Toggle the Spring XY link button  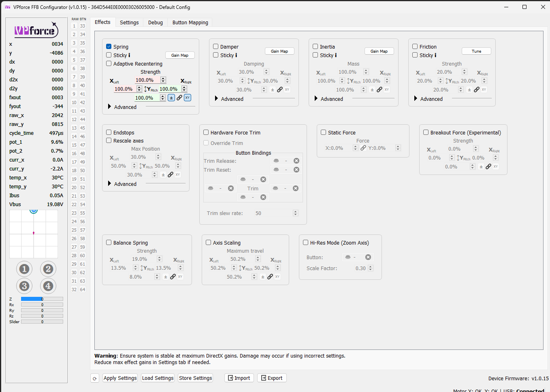(x=188, y=98)
